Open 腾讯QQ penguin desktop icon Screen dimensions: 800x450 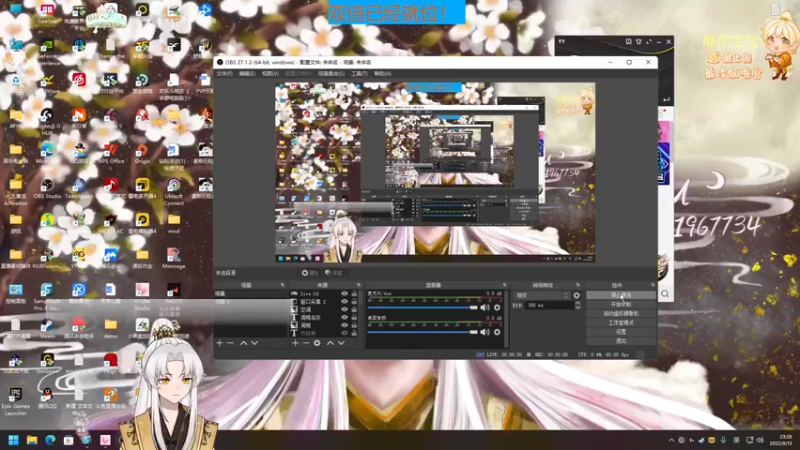point(47,398)
